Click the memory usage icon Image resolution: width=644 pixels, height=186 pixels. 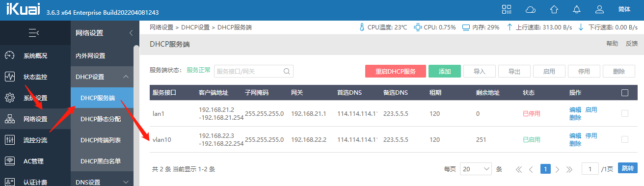pos(466,27)
